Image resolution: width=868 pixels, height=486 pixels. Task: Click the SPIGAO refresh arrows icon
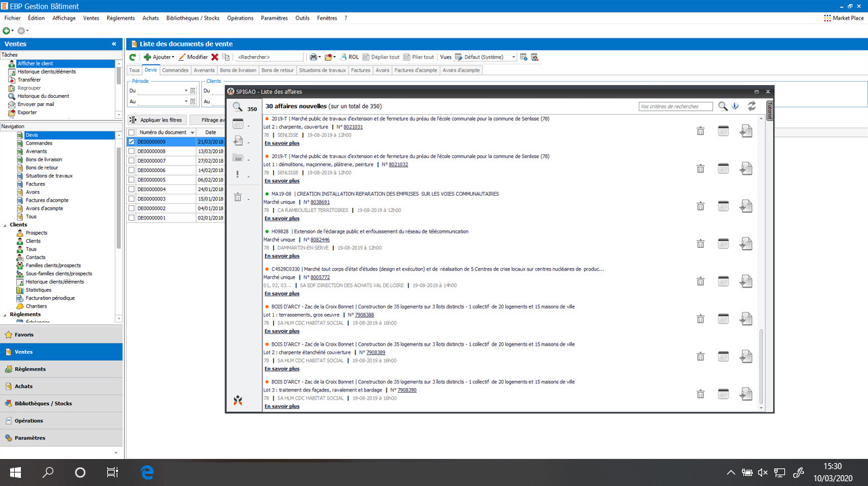point(751,107)
